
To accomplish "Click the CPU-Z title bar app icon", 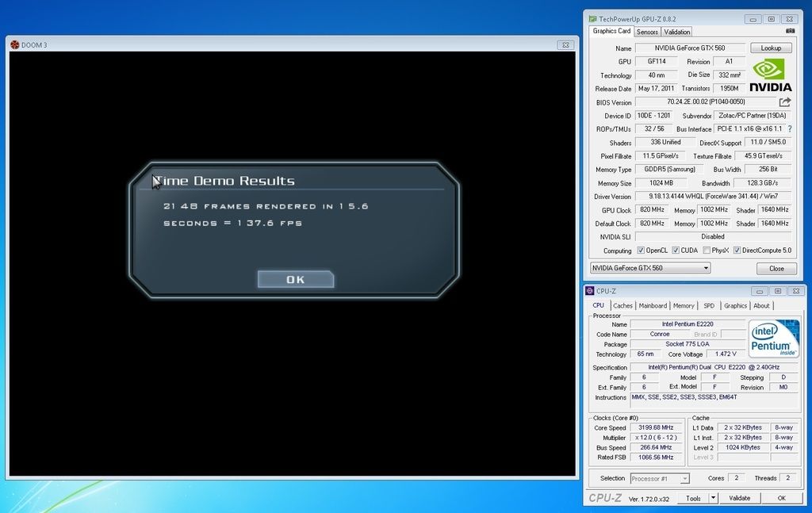I will (x=590, y=291).
